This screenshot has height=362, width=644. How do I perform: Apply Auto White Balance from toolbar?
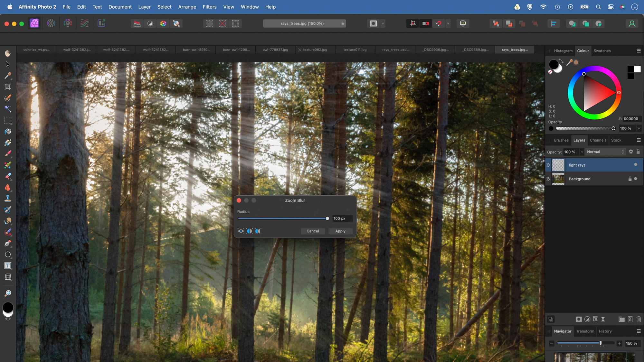pyautogui.click(x=176, y=23)
